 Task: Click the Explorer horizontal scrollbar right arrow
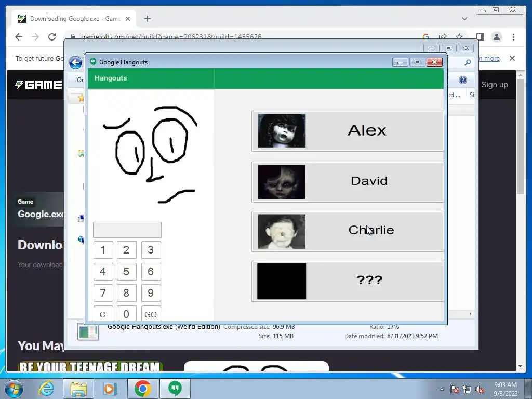pyautogui.click(x=470, y=314)
